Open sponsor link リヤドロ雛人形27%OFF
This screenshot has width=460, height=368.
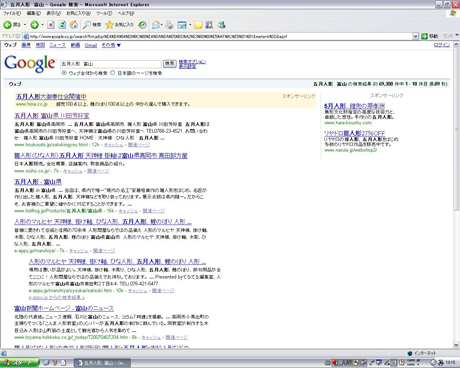[355, 133]
